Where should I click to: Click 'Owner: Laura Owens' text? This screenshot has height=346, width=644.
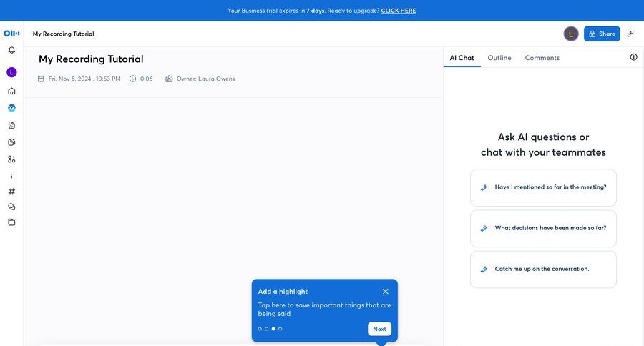(206, 79)
